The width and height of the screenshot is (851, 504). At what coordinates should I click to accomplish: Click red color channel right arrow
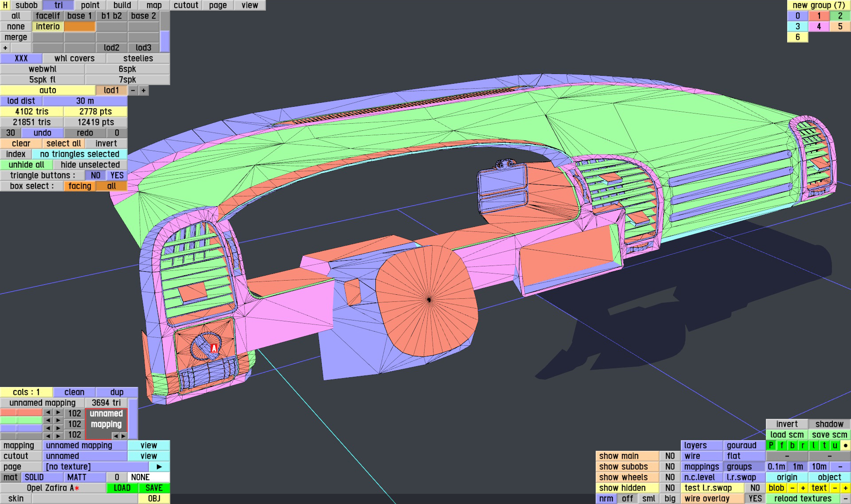click(58, 413)
